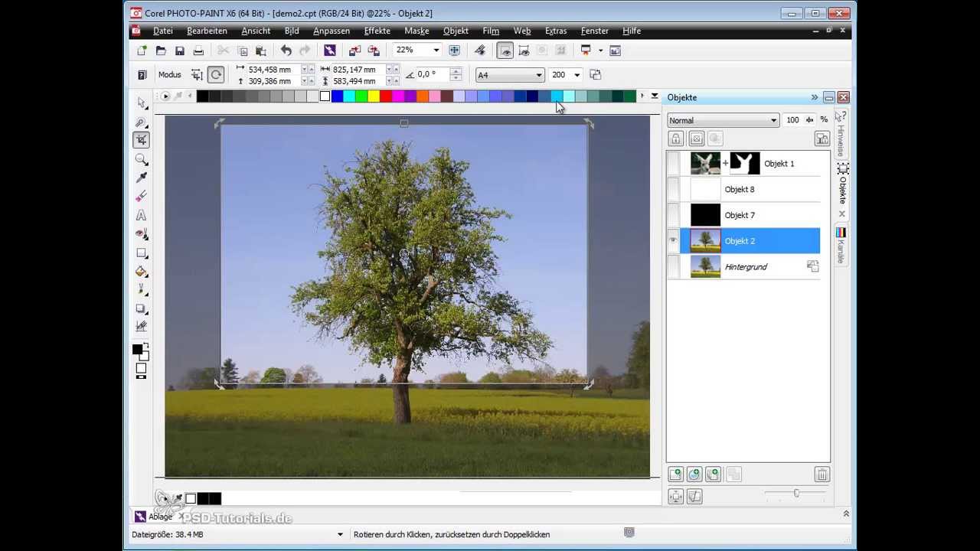
Task: Select the Rectangle shape tool
Action: [142, 253]
